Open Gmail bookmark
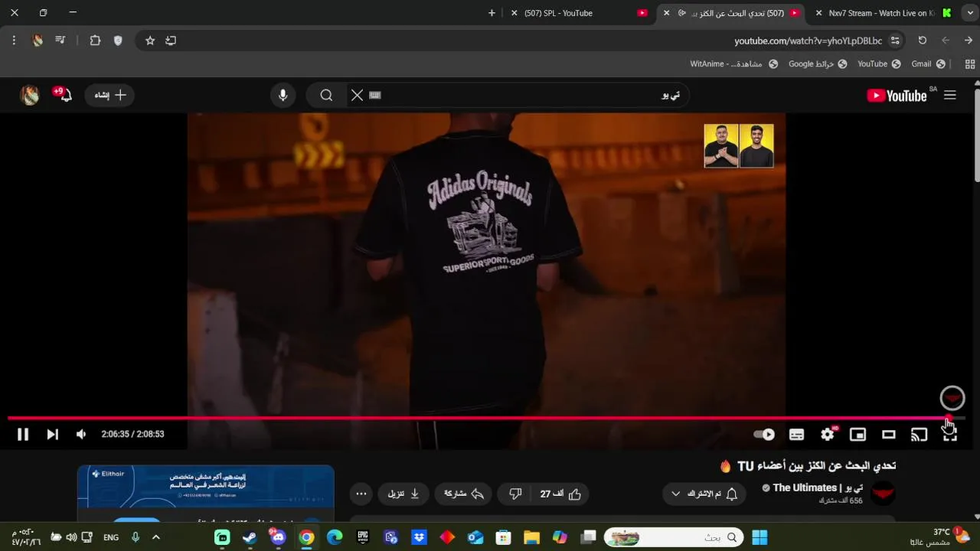 click(928, 64)
